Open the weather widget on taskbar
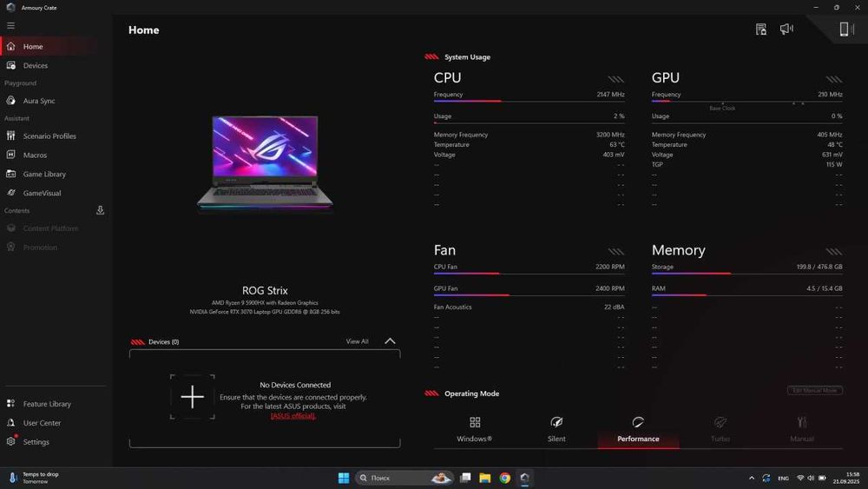This screenshot has width=868, height=489. click(x=33, y=478)
